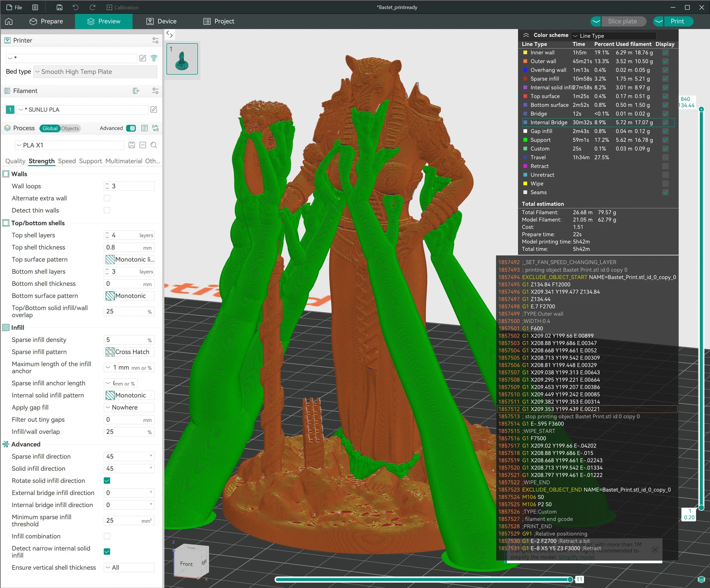
Task: Hide Support line type display
Action: (x=665, y=140)
